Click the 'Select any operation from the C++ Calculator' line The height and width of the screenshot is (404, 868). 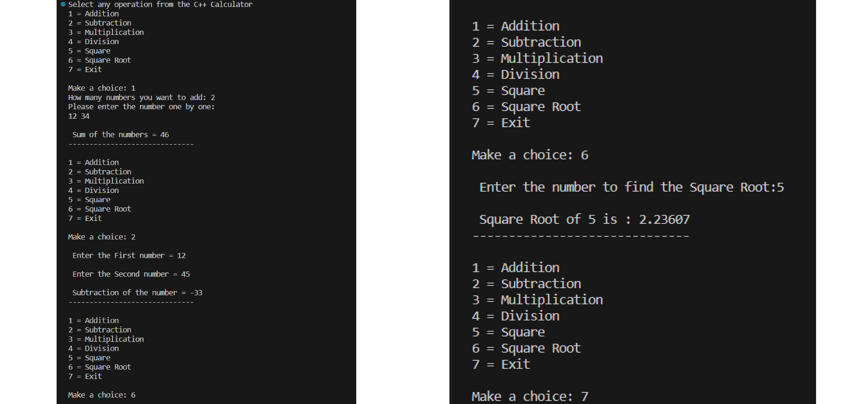pos(160,4)
